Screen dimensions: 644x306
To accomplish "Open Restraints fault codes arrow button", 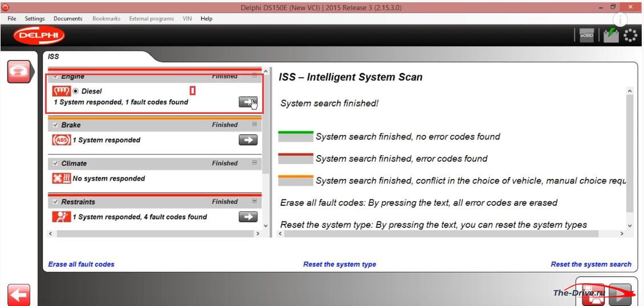I will pyautogui.click(x=248, y=217).
